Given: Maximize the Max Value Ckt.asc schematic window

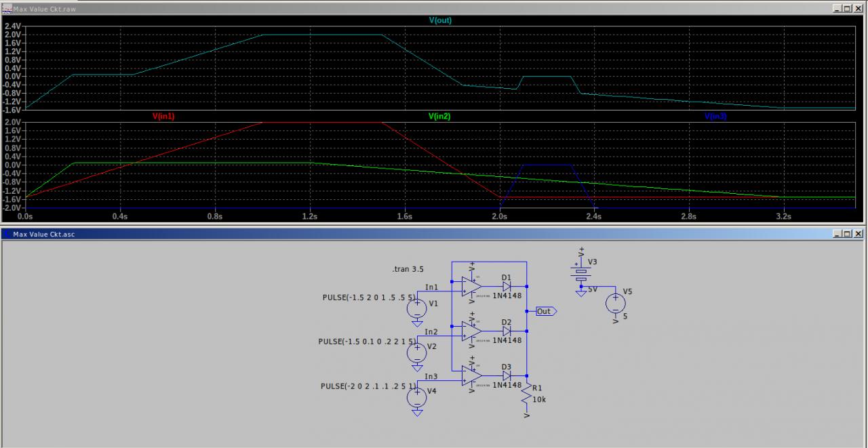Looking at the screenshot, I should [x=847, y=234].
